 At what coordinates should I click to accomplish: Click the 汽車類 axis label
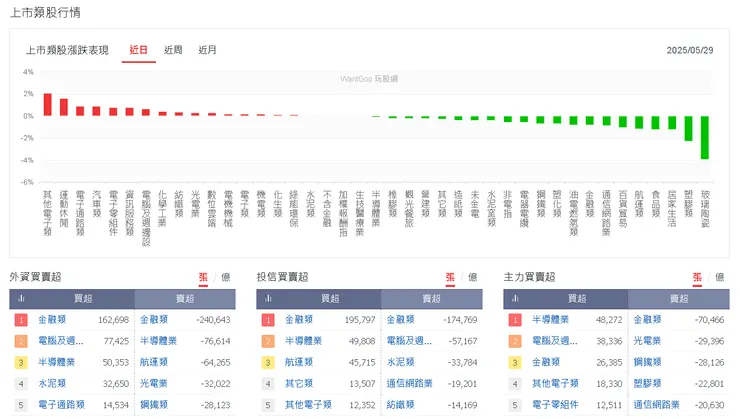pos(97,204)
